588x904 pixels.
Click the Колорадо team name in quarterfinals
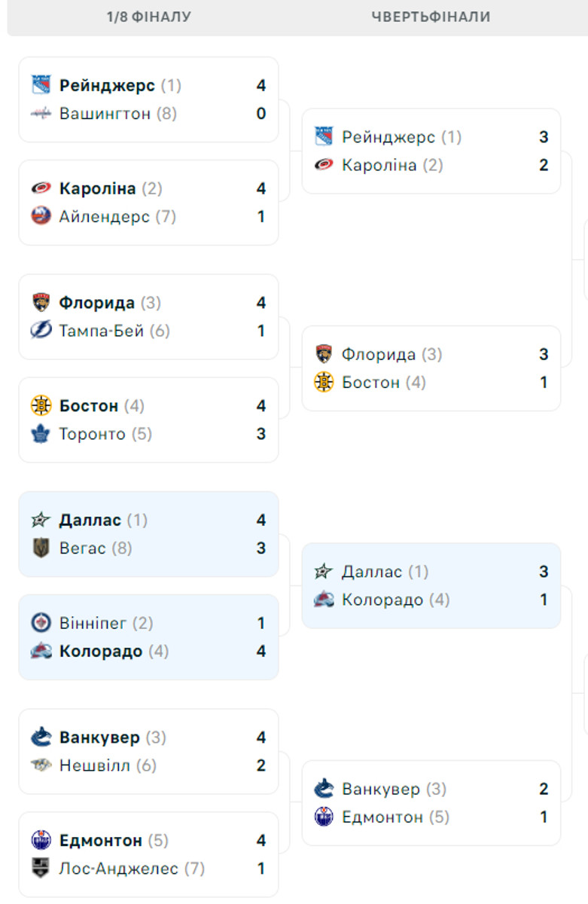(382, 600)
